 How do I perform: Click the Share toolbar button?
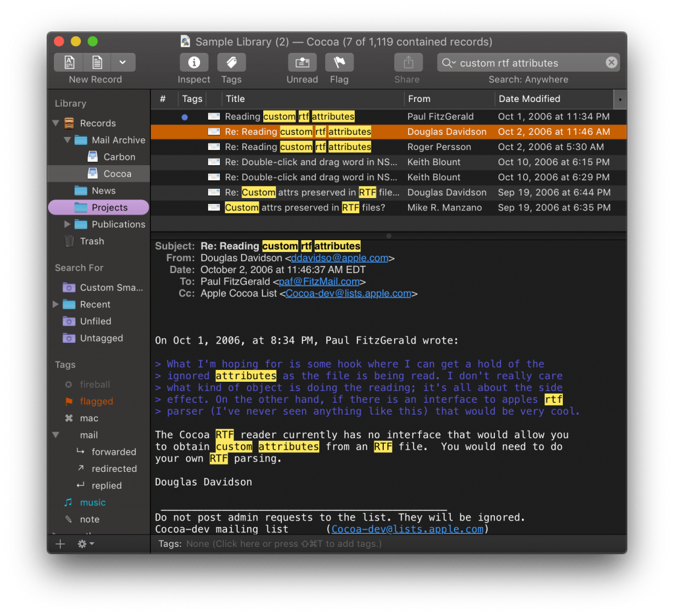click(408, 63)
